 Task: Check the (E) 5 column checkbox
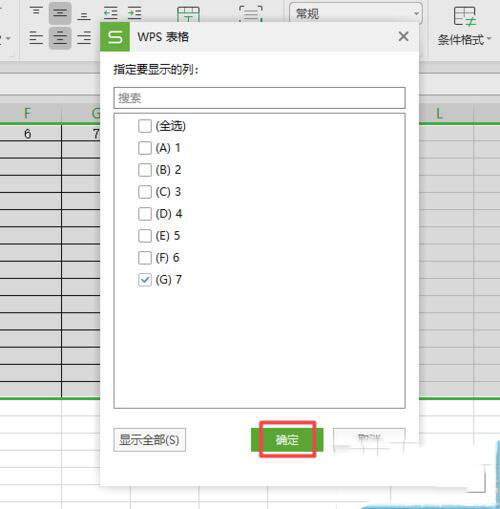(x=145, y=236)
